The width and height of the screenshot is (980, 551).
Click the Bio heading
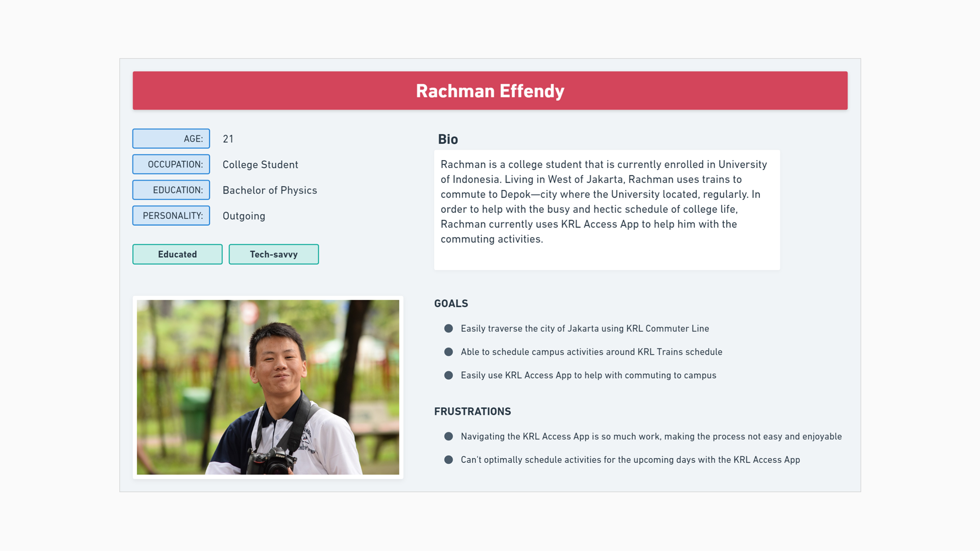pos(448,139)
